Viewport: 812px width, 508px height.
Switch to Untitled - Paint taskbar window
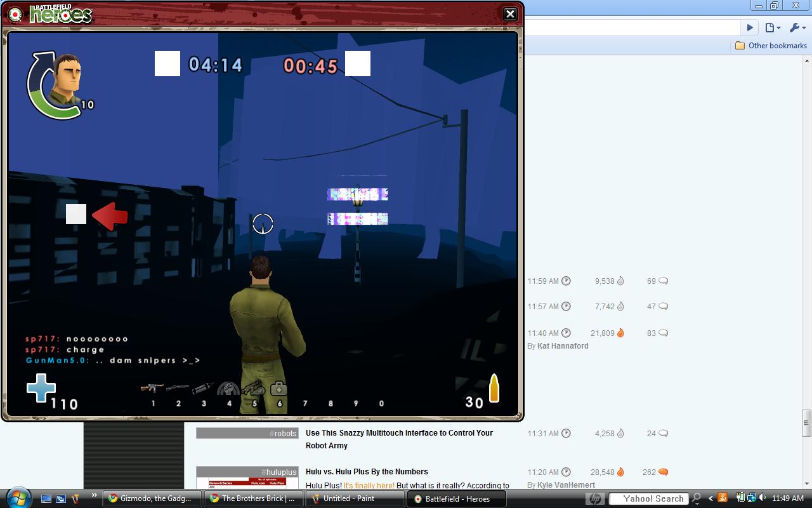point(355,498)
